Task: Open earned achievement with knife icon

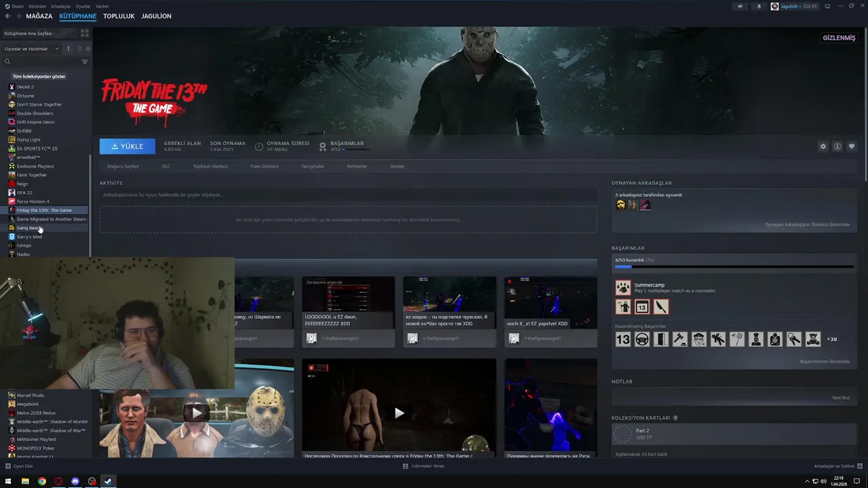Action: coord(660,307)
